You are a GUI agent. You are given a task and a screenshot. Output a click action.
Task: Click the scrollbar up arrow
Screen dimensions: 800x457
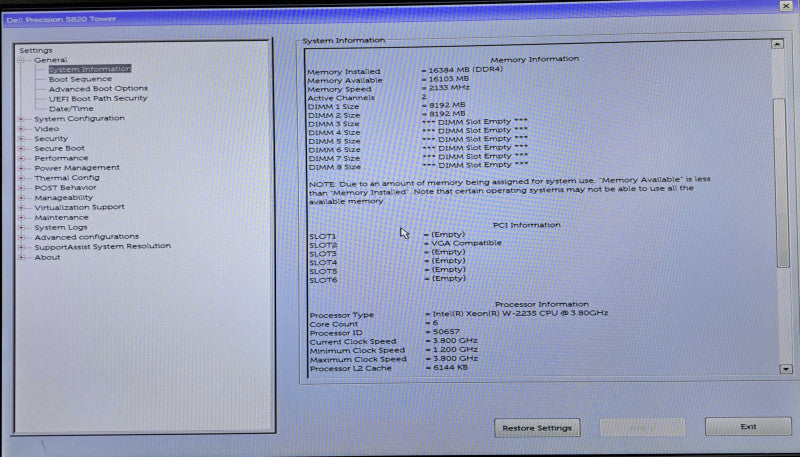tap(777, 44)
